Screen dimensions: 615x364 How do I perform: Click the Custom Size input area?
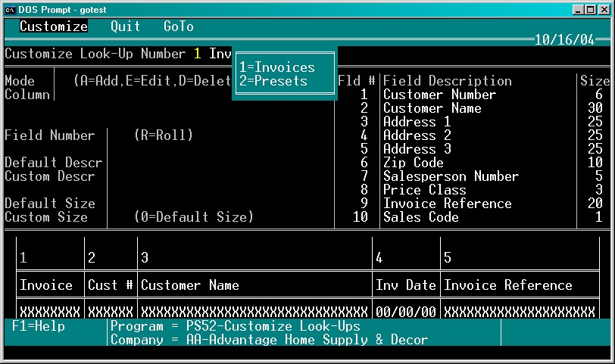pos(120,217)
